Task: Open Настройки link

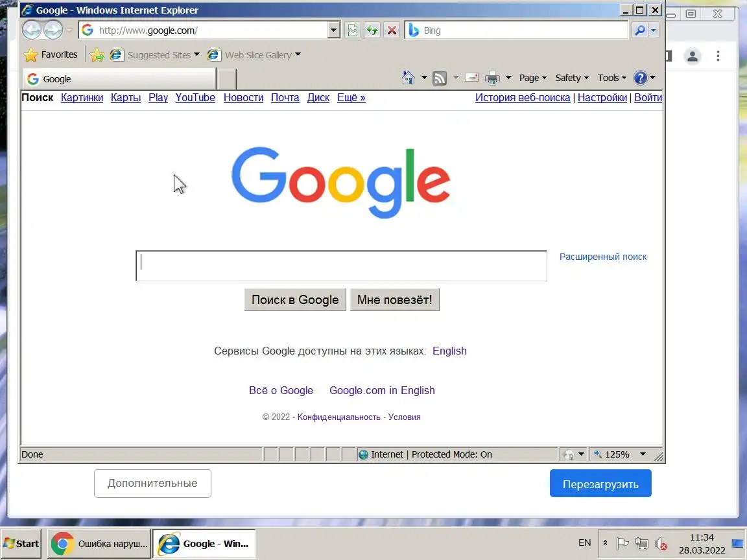Action: 602,98
